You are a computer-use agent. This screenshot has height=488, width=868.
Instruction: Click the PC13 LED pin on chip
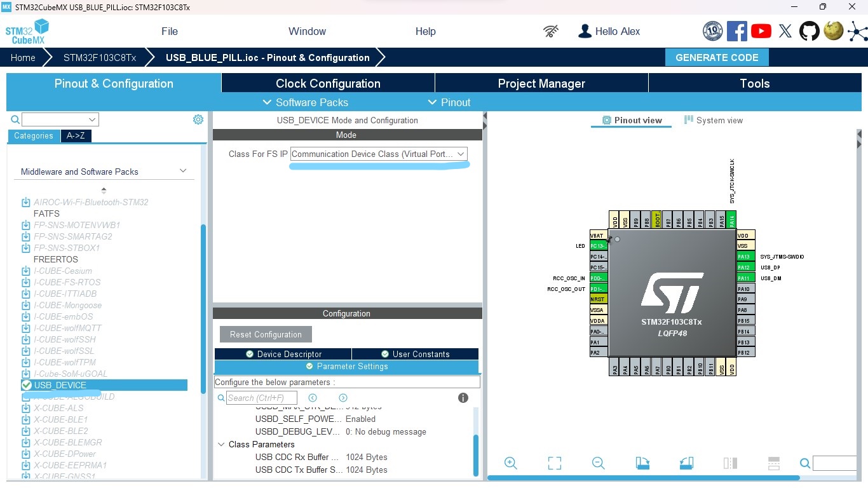(x=599, y=246)
